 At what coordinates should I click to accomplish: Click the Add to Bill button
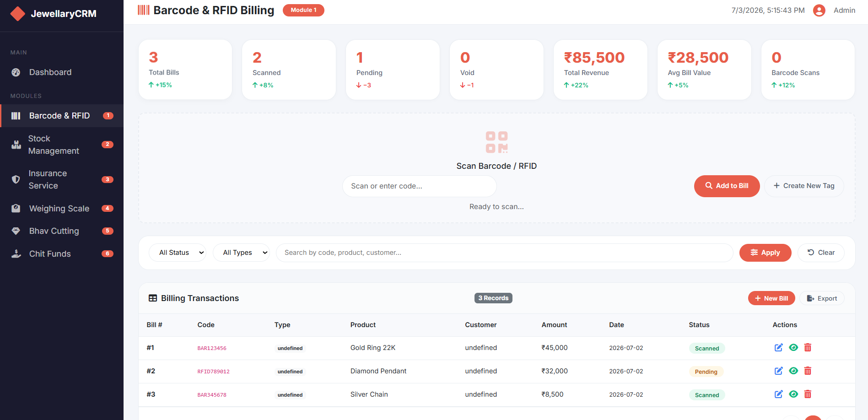727,186
